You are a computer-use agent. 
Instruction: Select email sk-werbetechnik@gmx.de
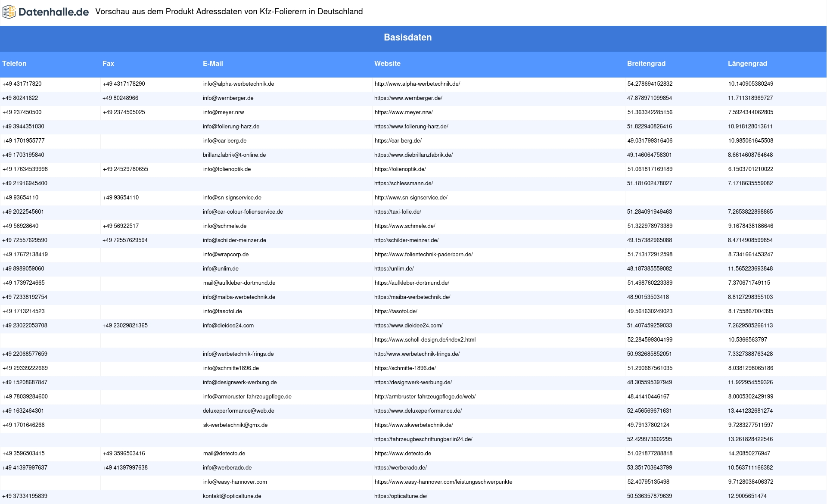pos(235,425)
